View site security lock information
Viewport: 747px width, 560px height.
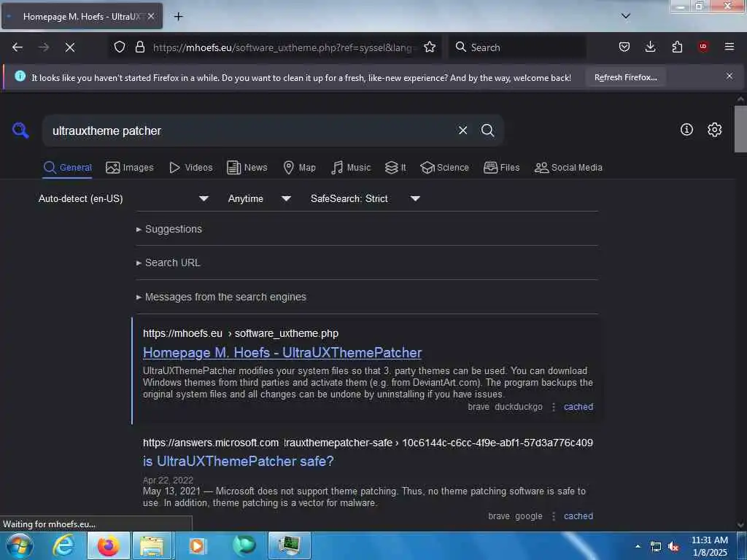(x=140, y=47)
